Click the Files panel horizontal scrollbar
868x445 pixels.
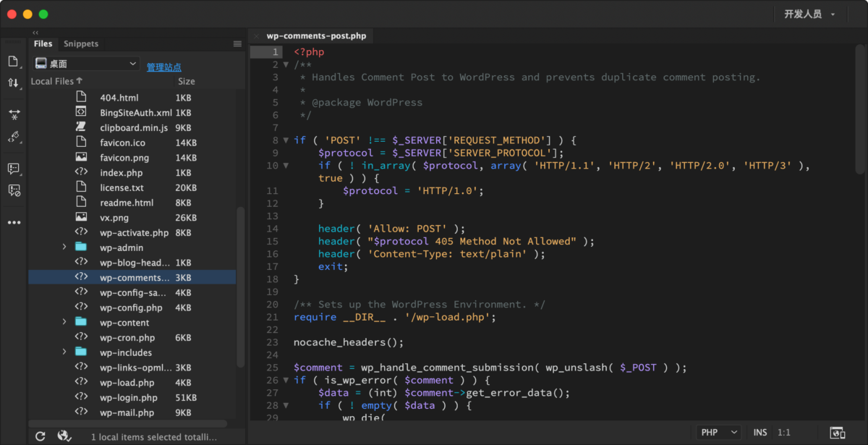pos(128,423)
